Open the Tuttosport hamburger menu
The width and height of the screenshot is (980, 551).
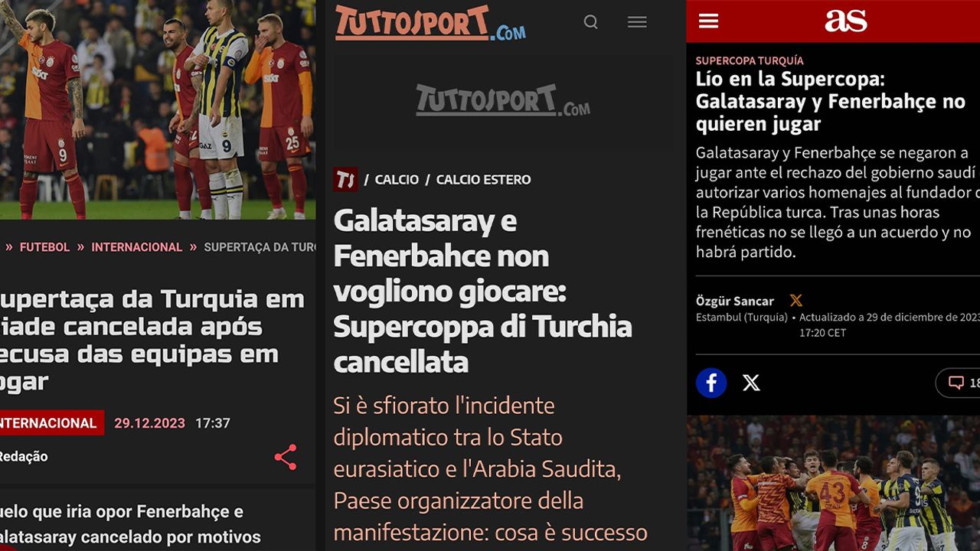click(x=637, y=22)
